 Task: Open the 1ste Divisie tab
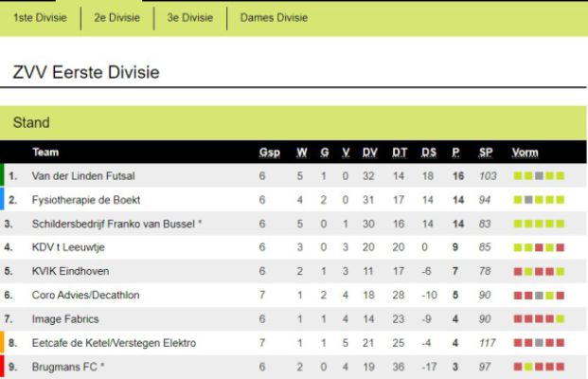point(40,18)
